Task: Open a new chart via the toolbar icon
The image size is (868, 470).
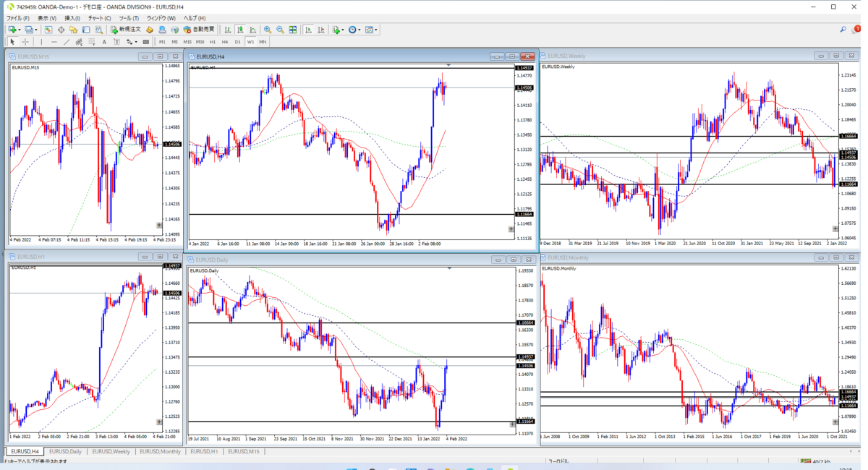Action: 12,30
